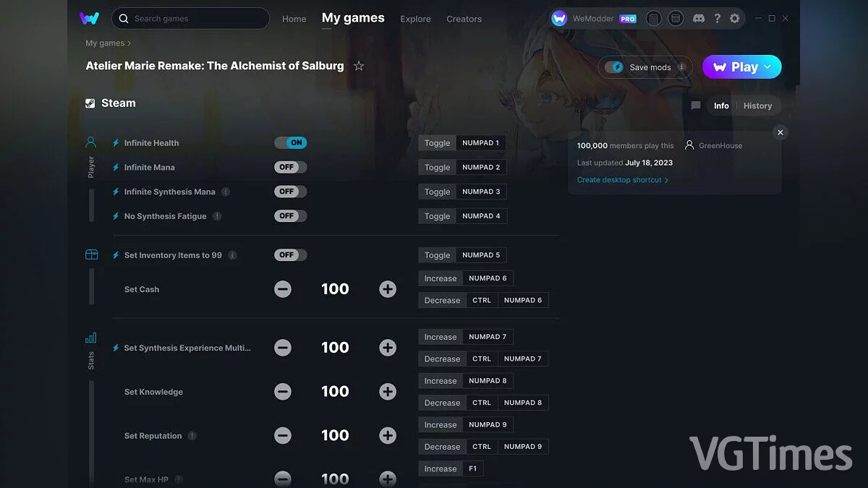Open the Creators tab

(464, 19)
